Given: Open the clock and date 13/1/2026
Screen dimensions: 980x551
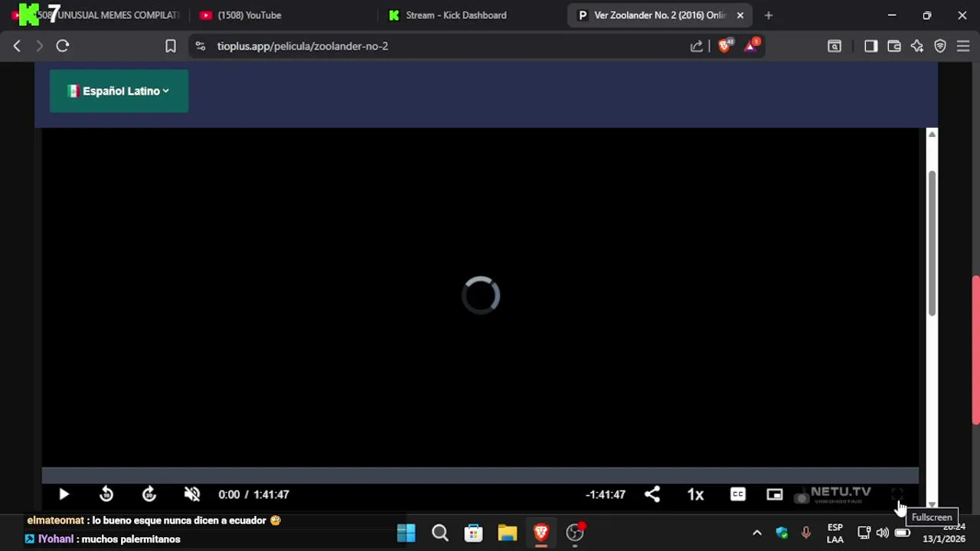Looking at the screenshot, I should 944,533.
